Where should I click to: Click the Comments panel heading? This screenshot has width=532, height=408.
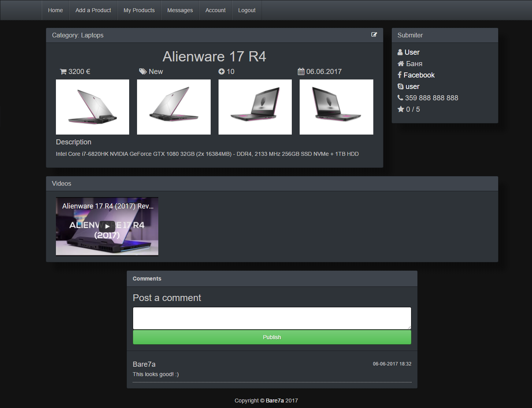pyautogui.click(x=147, y=279)
